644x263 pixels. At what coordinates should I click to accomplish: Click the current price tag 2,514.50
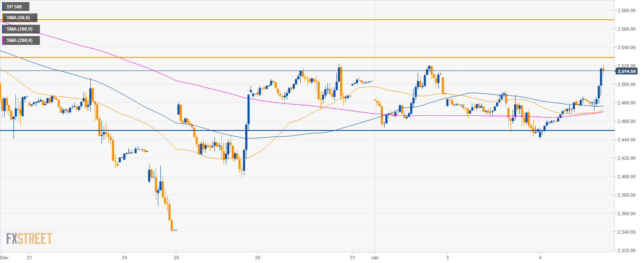click(627, 71)
